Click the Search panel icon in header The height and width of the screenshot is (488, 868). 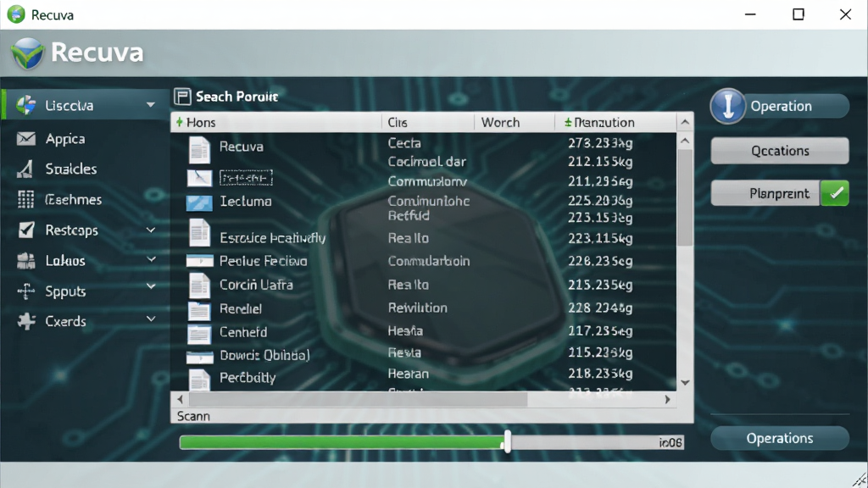point(182,97)
